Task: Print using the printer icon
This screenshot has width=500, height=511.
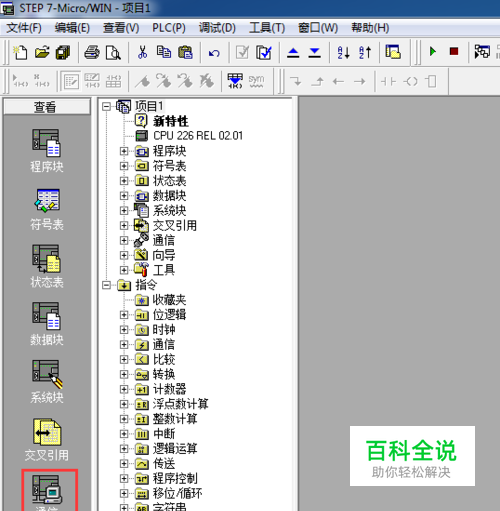Action: (92, 52)
